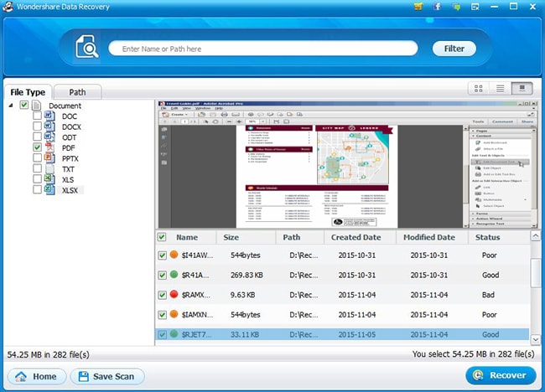Click the XLSX file type icon
Screen dimensions: 545x392
click(49, 190)
